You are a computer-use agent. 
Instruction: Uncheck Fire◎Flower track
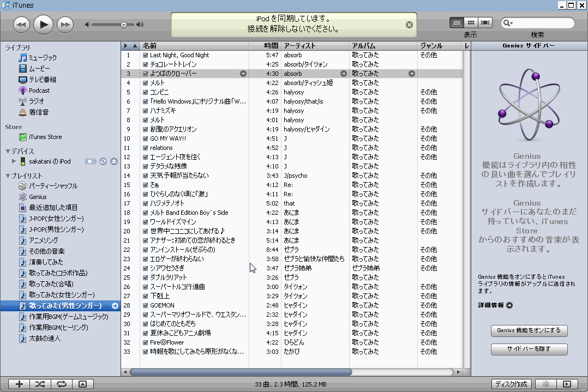pyautogui.click(x=145, y=342)
